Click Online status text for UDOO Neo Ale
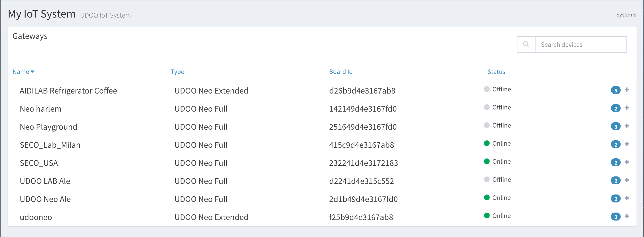The image size is (644, 237). (x=501, y=198)
